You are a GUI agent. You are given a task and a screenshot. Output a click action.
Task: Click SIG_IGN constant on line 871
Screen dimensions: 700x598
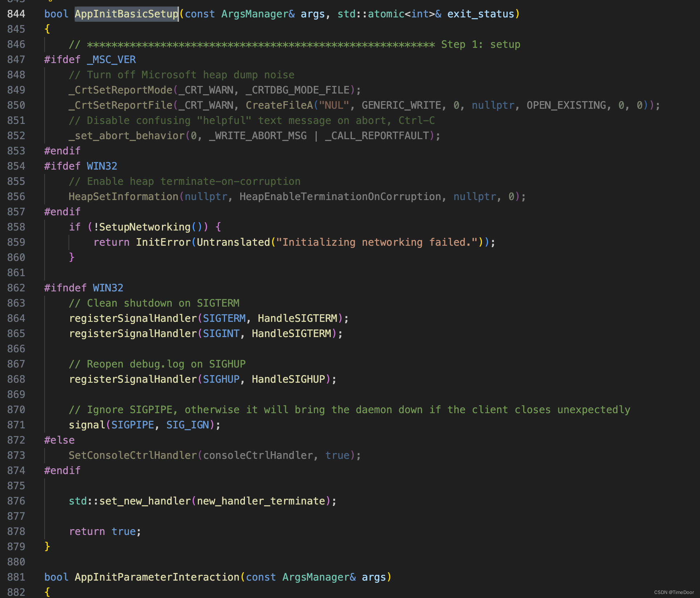[x=188, y=425]
